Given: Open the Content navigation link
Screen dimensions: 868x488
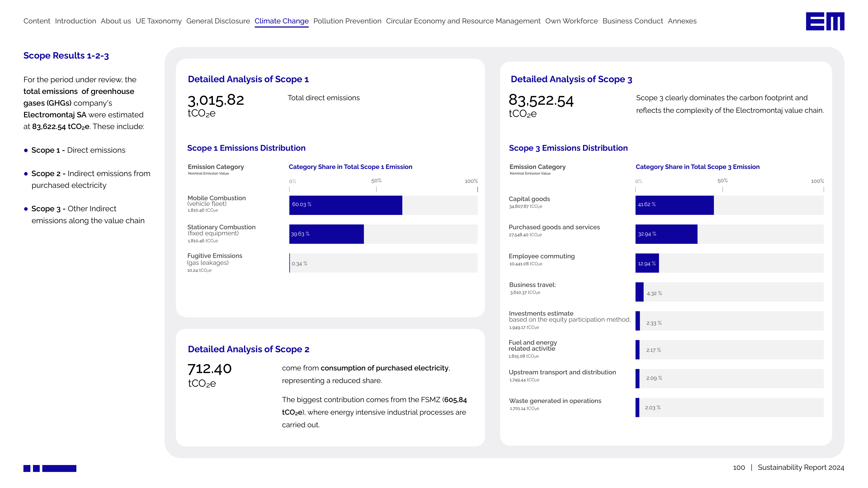Looking at the screenshot, I should tap(37, 21).
